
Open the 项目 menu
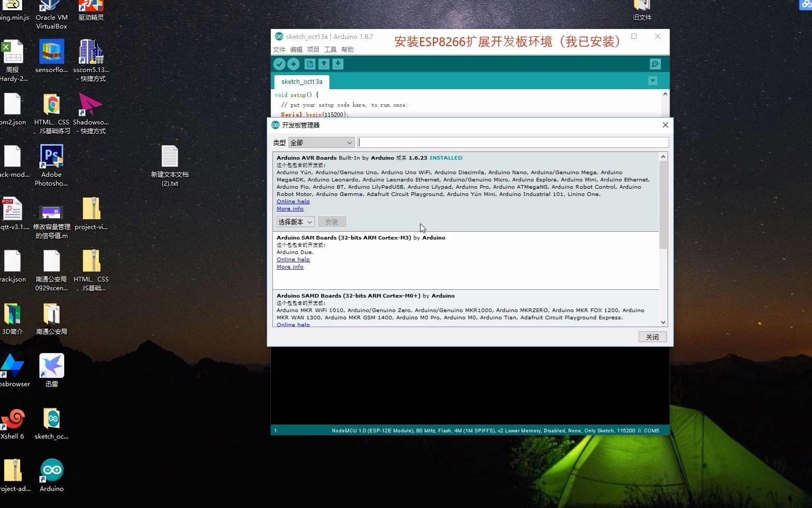pos(313,50)
